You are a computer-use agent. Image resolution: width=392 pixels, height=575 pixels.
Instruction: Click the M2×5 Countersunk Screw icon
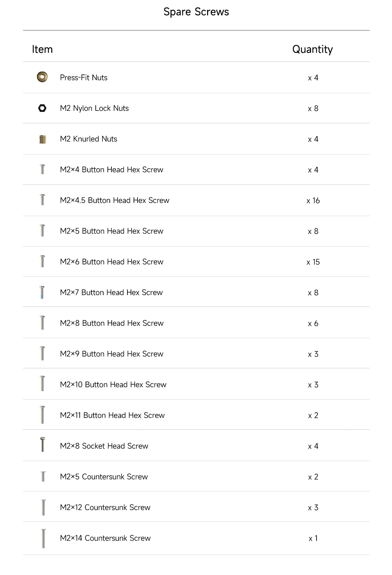click(42, 476)
